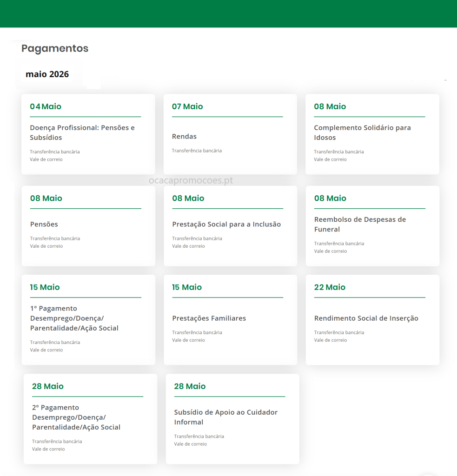The width and height of the screenshot is (457, 476).
Task: Select the maio 2026 month label
Action: (47, 74)
